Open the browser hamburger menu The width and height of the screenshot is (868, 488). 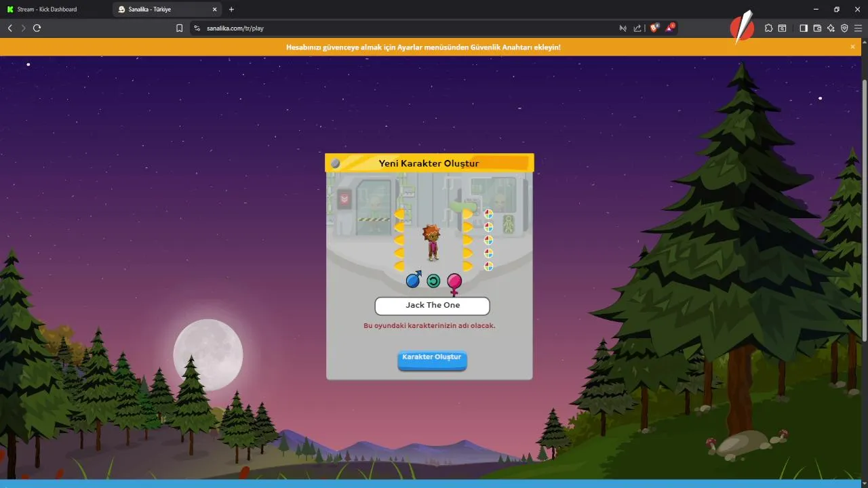(x=858, y=28)
